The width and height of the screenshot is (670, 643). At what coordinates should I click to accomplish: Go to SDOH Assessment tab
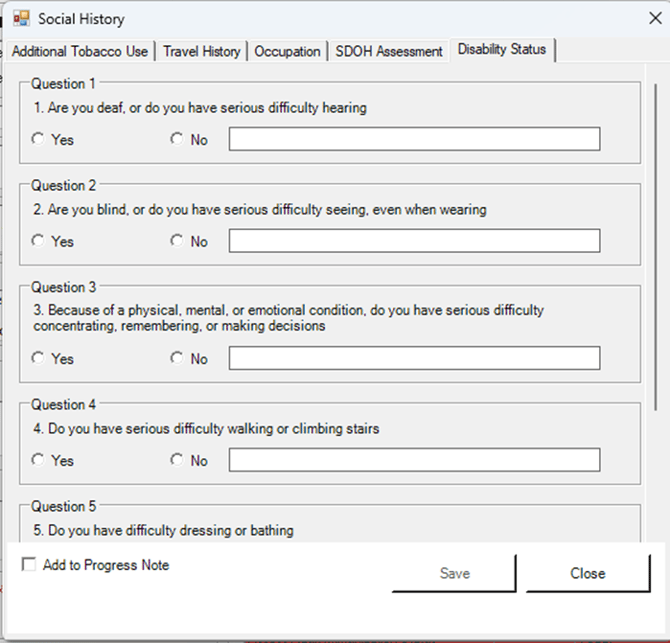[389, 51]
